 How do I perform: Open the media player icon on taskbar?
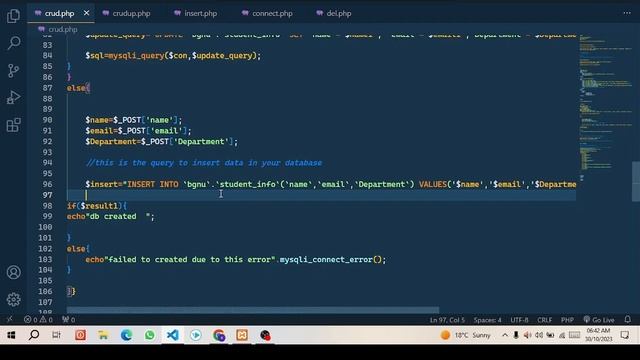point(196,335)
